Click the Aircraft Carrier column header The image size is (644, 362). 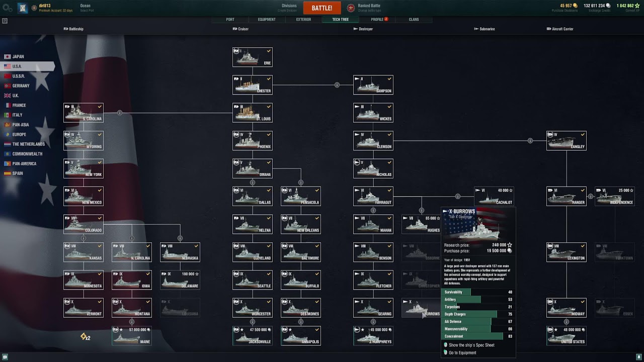pos(560,29)
